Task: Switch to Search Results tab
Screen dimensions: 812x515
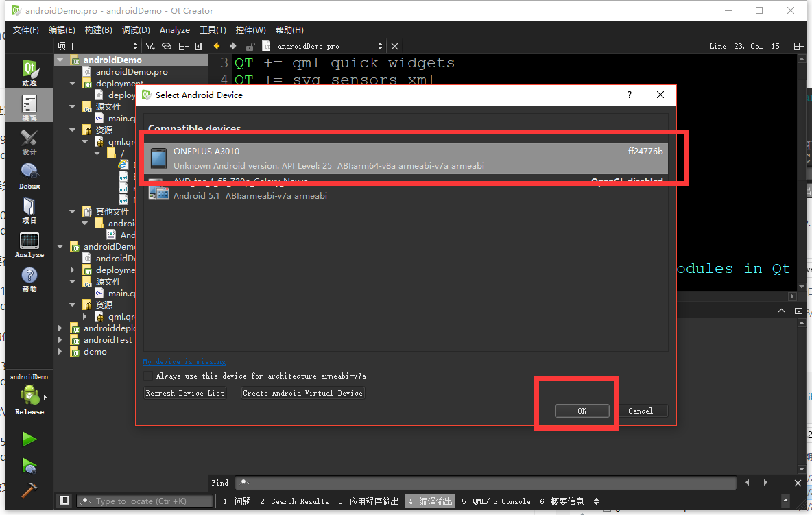Action: 294,501
